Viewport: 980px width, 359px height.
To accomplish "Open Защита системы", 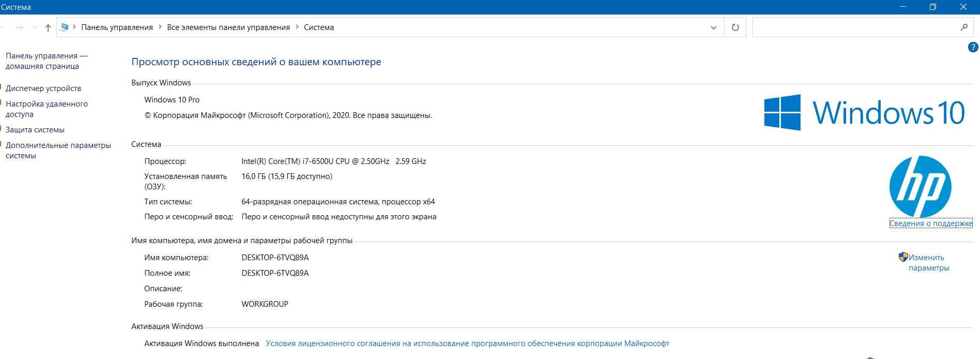I will [35, 130].
